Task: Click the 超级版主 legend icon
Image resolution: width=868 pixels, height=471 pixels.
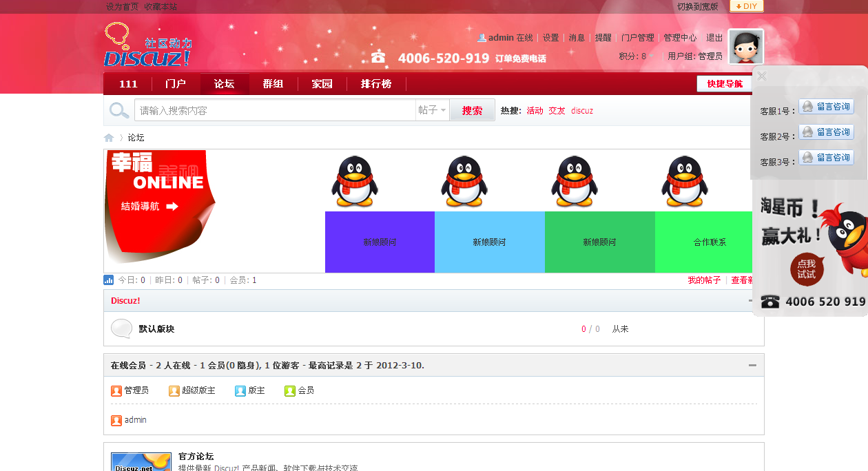Action: click(x=174, y=391)
